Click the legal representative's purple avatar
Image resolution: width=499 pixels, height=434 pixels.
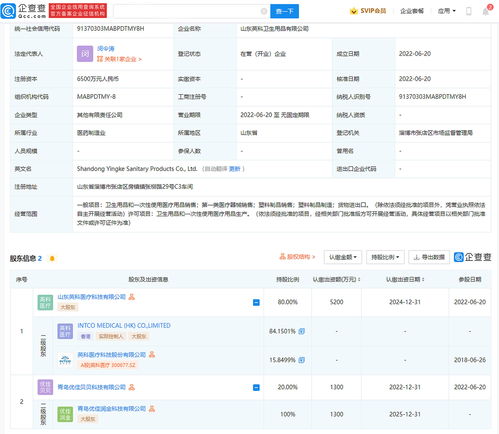click(x=85, y=54)
